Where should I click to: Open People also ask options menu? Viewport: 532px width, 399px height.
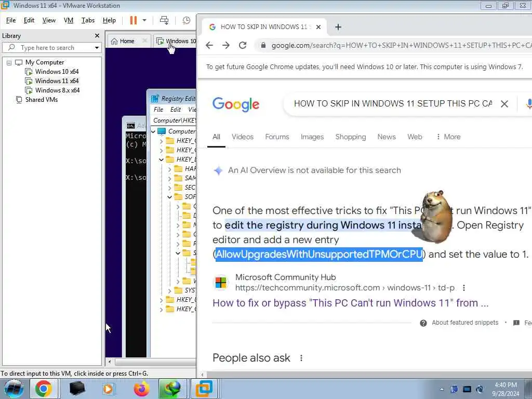click(x=301, y=358)
